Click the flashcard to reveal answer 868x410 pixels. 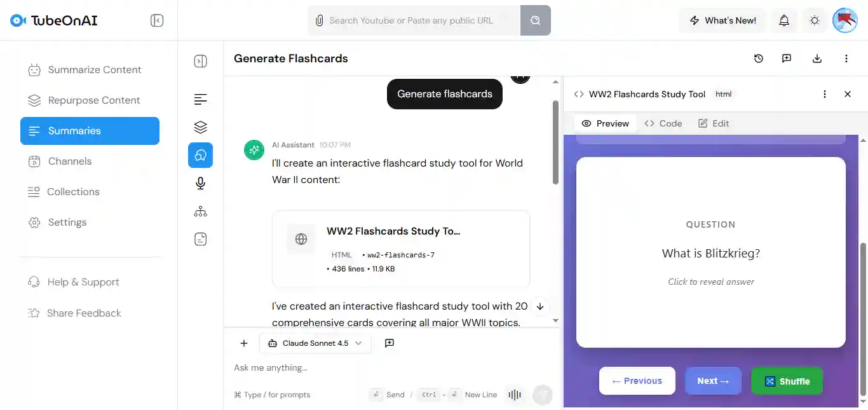(x=710, y=253)
